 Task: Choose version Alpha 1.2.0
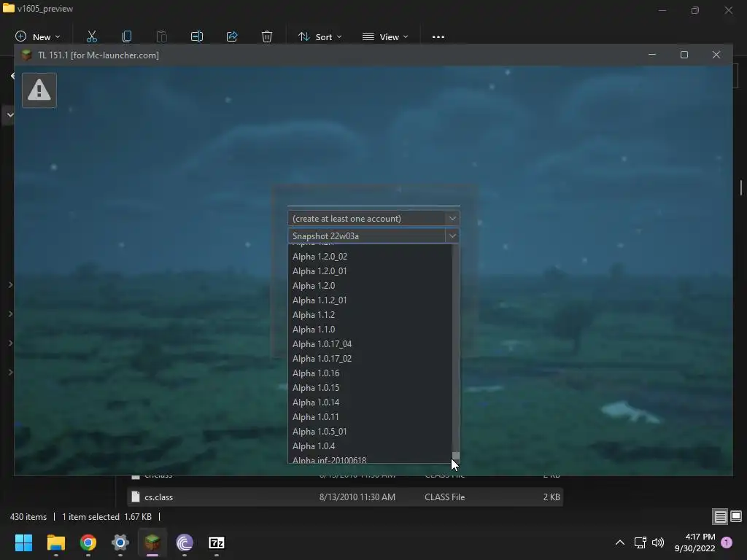point(370,286)
